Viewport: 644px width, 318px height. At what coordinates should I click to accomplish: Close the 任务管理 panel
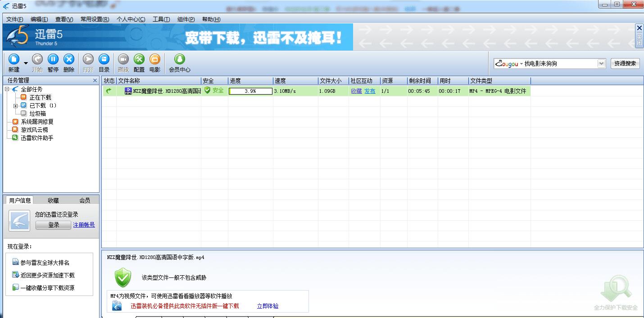95,80
